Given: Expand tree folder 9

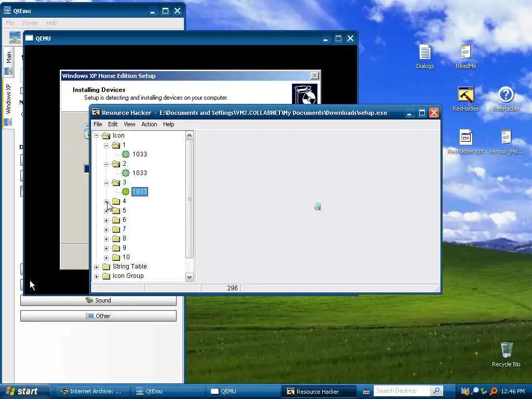Looking at the screenshot, I should coord(106,248).
